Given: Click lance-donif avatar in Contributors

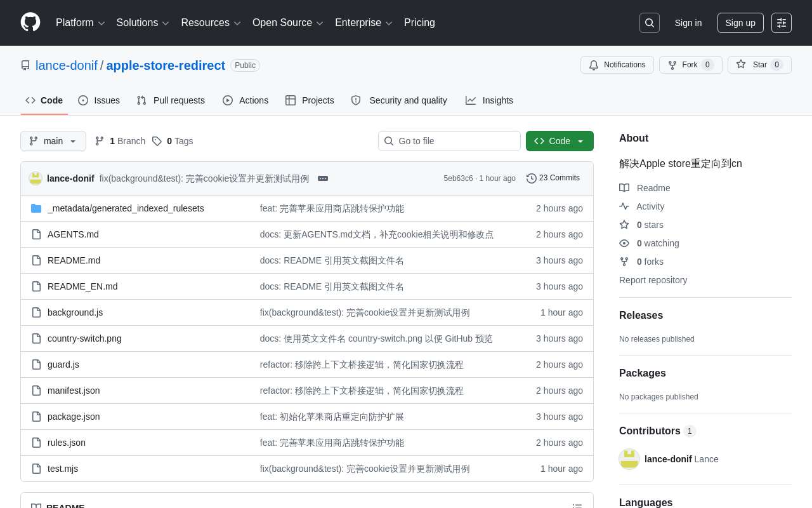Looking at the screenshot, I should click(629, 459).
